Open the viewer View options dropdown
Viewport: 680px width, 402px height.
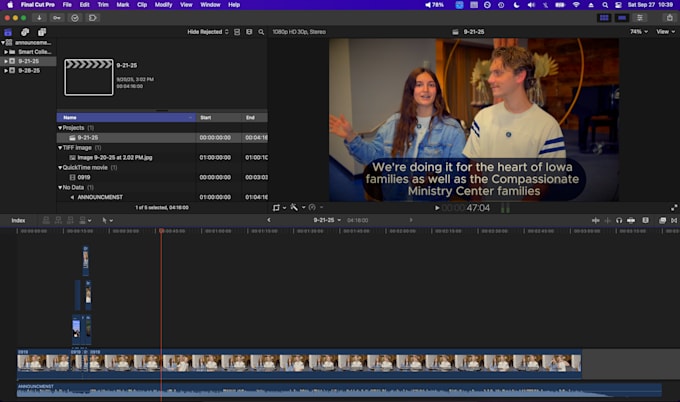pos(665,32)
